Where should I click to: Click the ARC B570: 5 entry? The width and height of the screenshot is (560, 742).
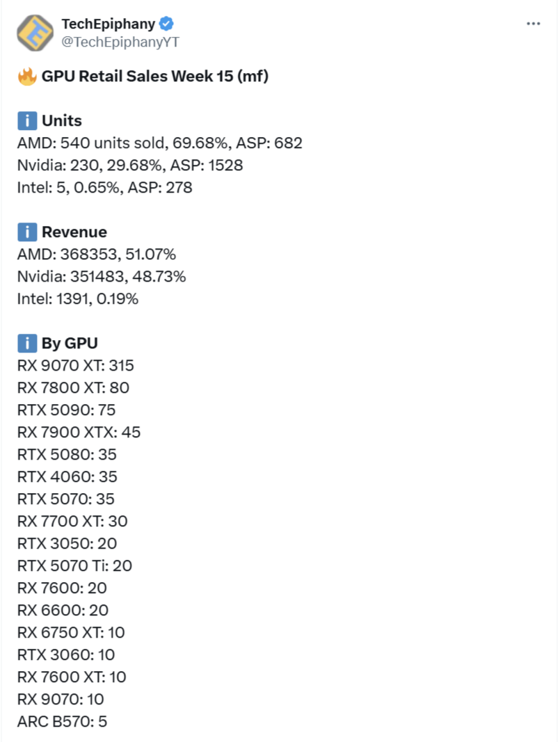coord(63,721)
